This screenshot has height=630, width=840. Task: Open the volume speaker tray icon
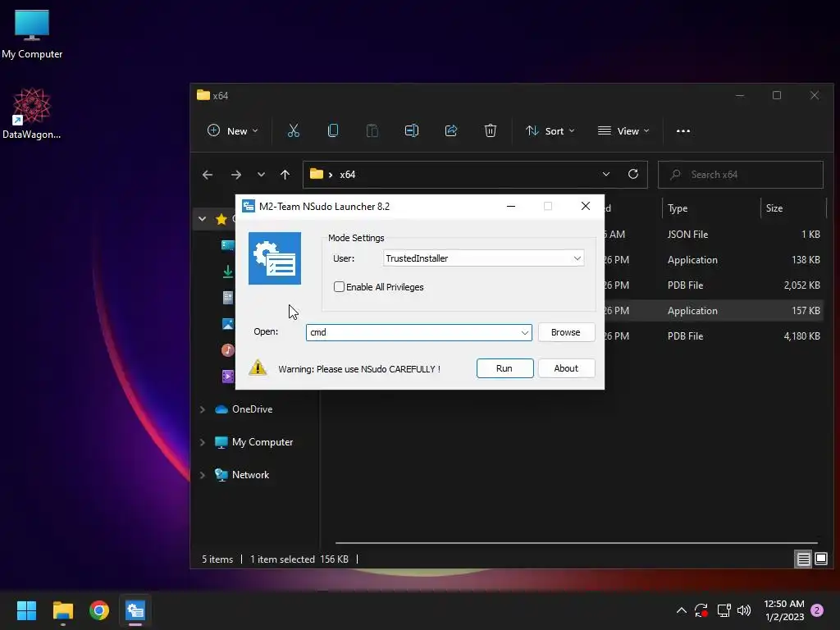click(x=744, y=610)
